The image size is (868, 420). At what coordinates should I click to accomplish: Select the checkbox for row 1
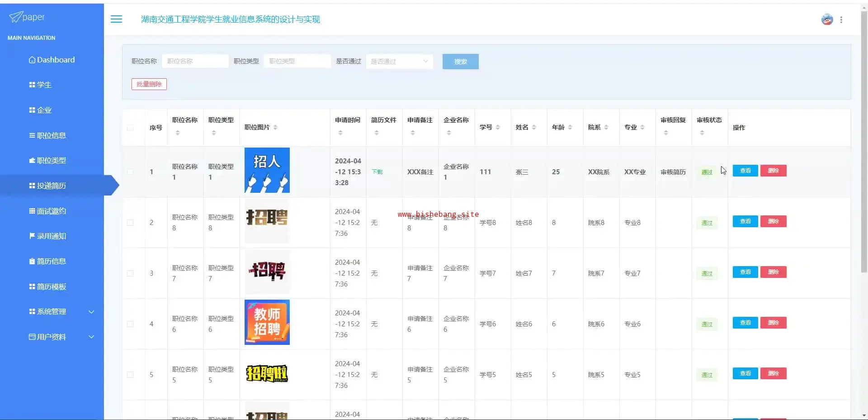tap(130, 172)
